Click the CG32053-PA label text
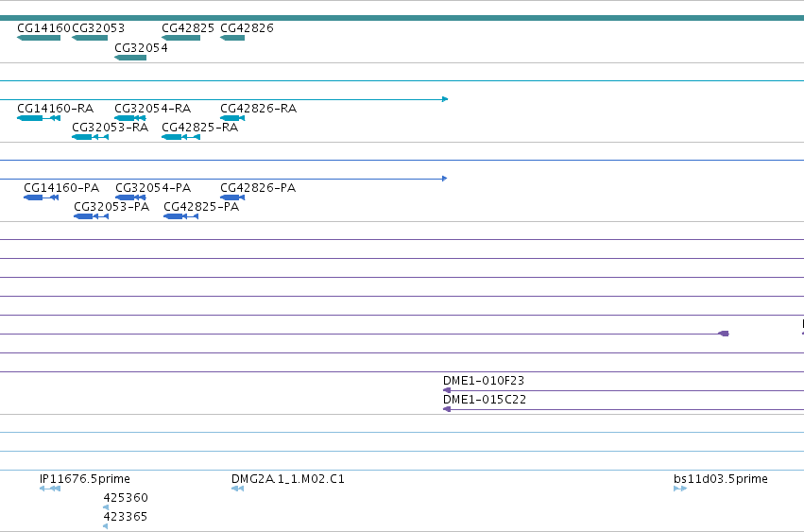The image size is (804, 532). coord(111,207)
